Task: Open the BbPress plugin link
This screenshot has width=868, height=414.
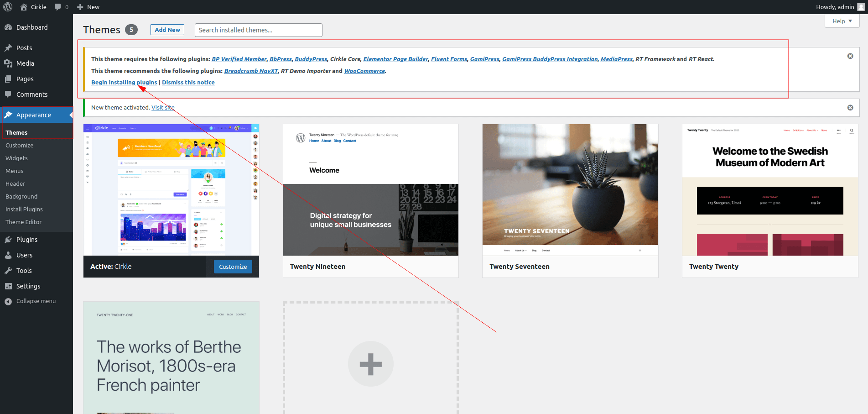Action: (x=281, y=59)
